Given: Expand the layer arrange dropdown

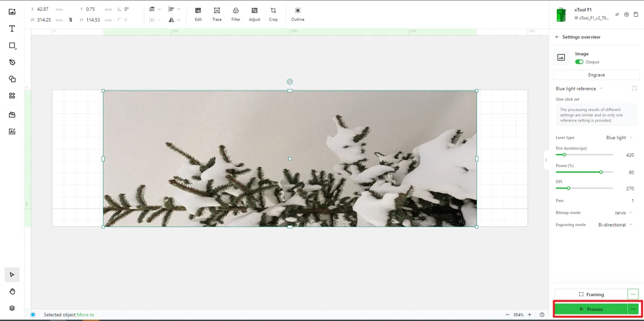Looking at the screenshot, I should click(155, 9).
